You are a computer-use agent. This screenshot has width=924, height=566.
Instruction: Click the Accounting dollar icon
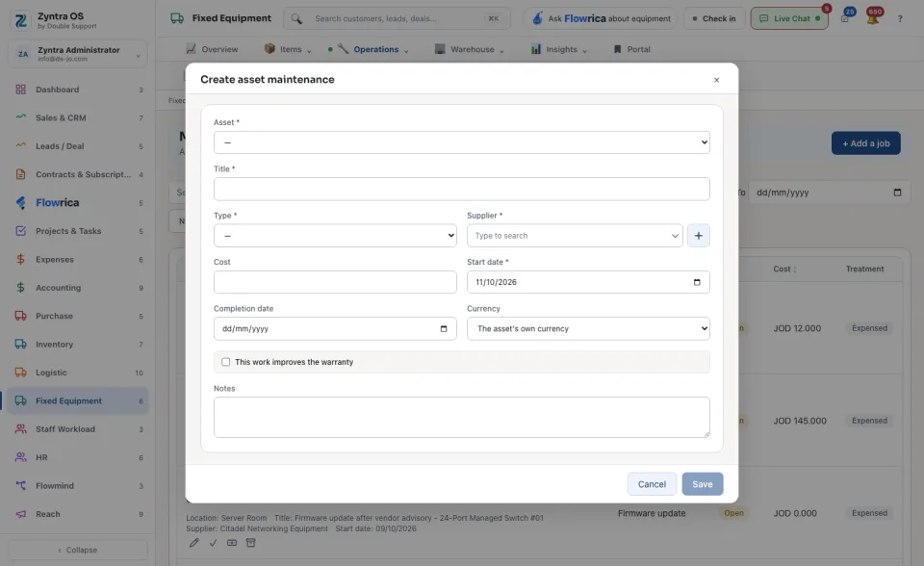click(20, 288)
